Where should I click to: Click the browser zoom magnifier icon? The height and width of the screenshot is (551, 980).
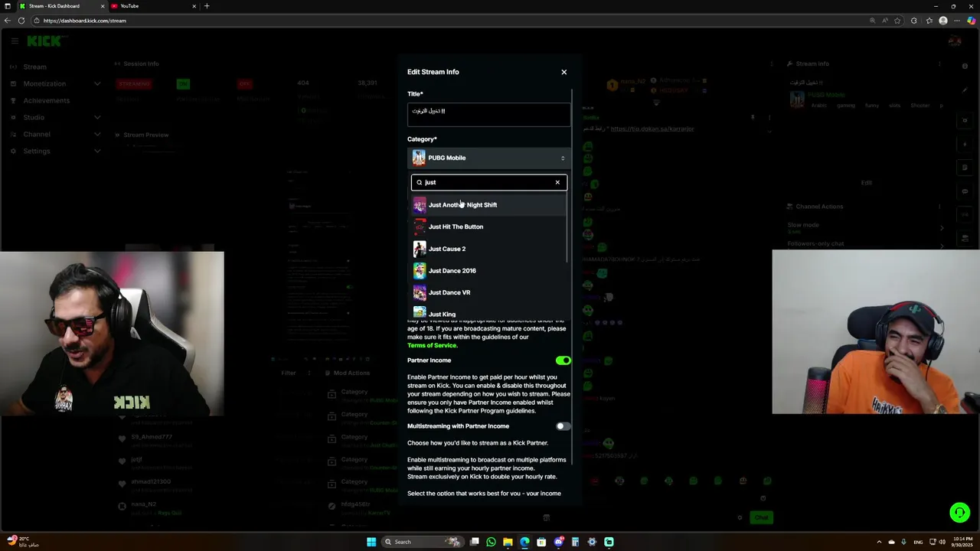(x=873, y=21)
